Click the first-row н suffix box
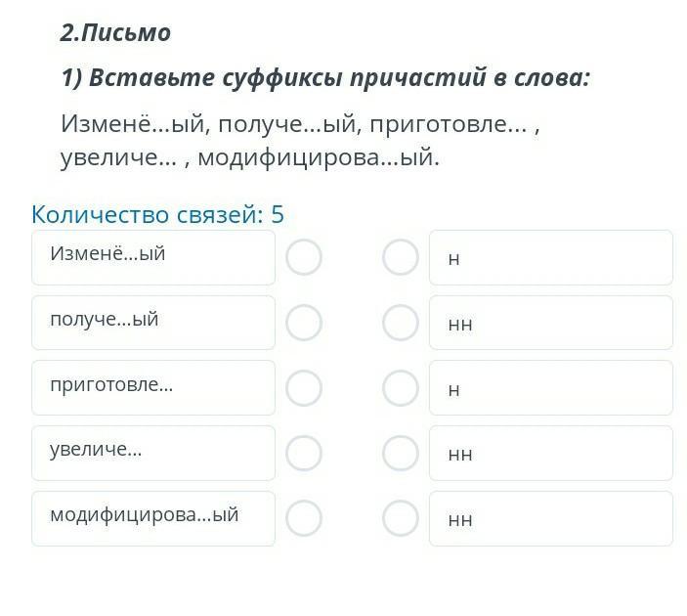 point(551,257)
